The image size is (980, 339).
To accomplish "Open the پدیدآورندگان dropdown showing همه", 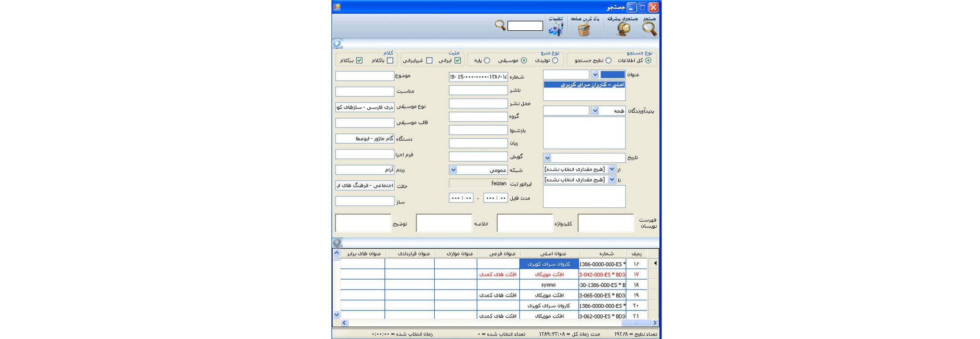I will (x=595, y=111).
